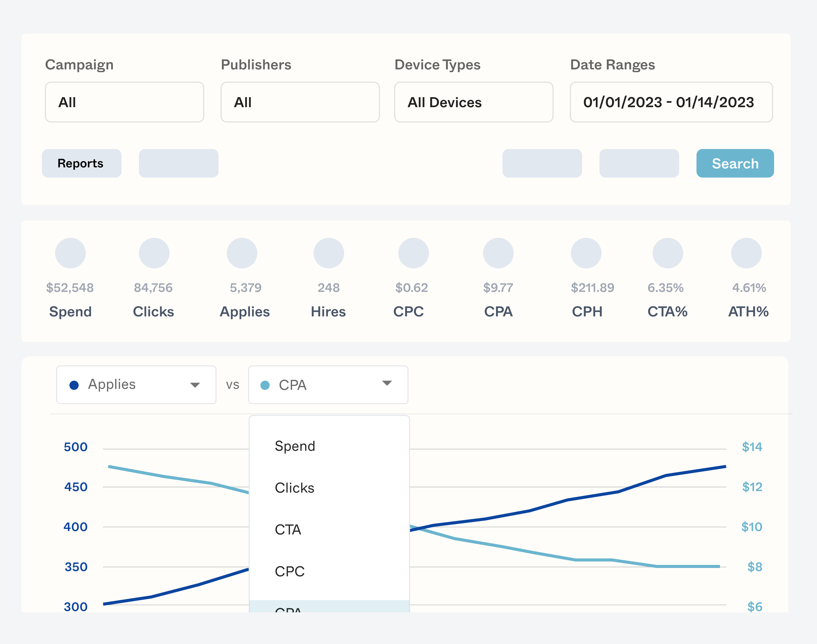This screenshot has width=817, height=644.
Task: Click the Spend metric circle icon
Action: (x=70, y=253)
